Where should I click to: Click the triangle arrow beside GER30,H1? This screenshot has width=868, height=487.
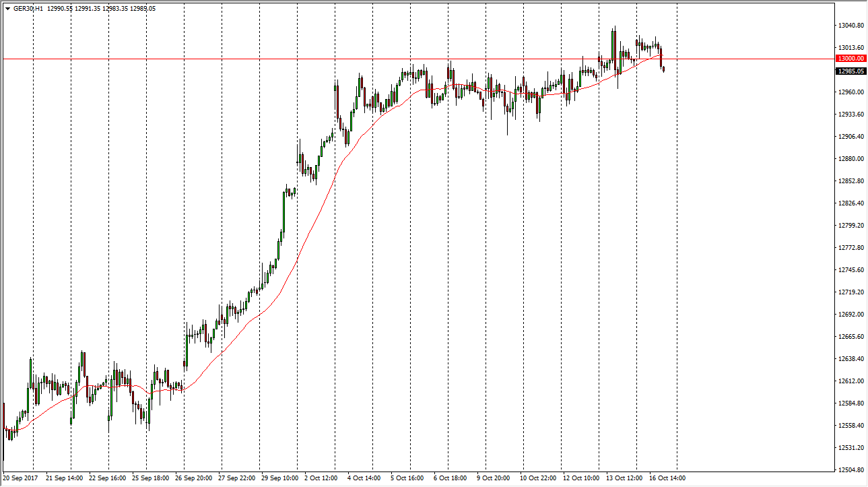[7, 9]
